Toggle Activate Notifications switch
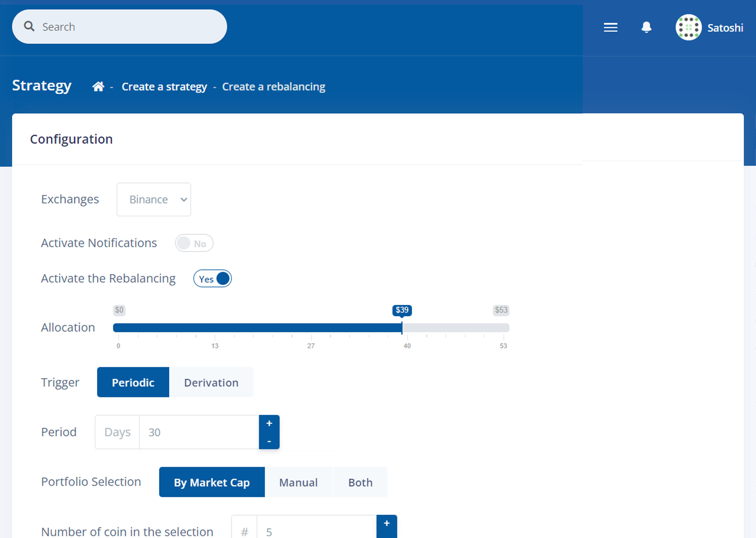 point(194,243)
